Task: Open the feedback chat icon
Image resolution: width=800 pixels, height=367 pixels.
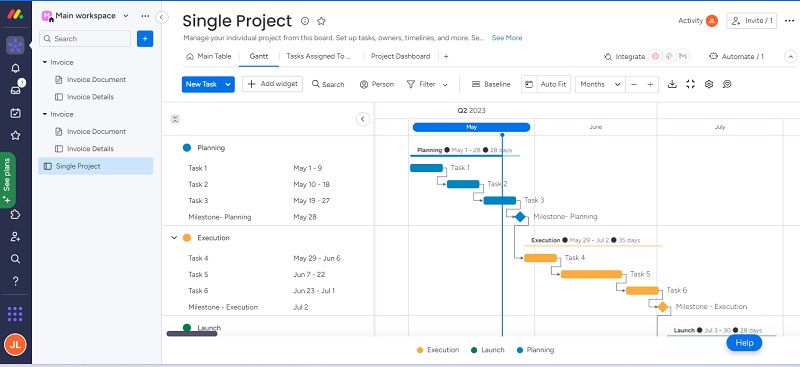Action: pos(727,84)
